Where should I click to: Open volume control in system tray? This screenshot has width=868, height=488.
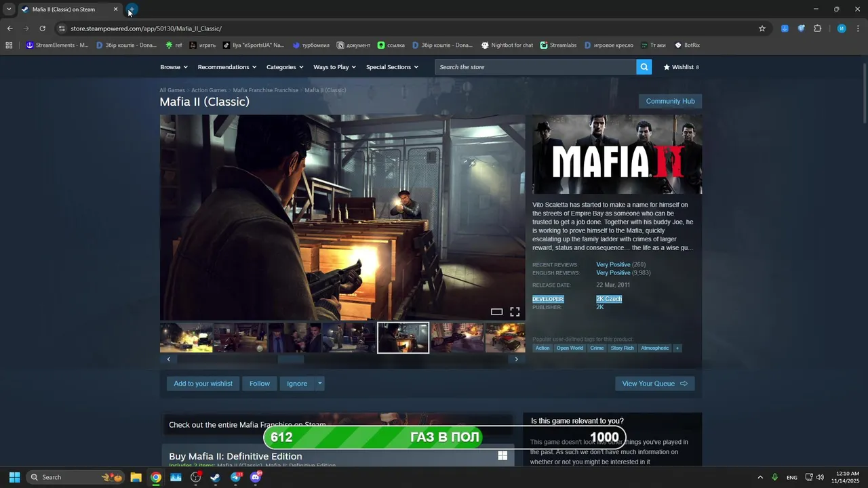tap(820, 477)
